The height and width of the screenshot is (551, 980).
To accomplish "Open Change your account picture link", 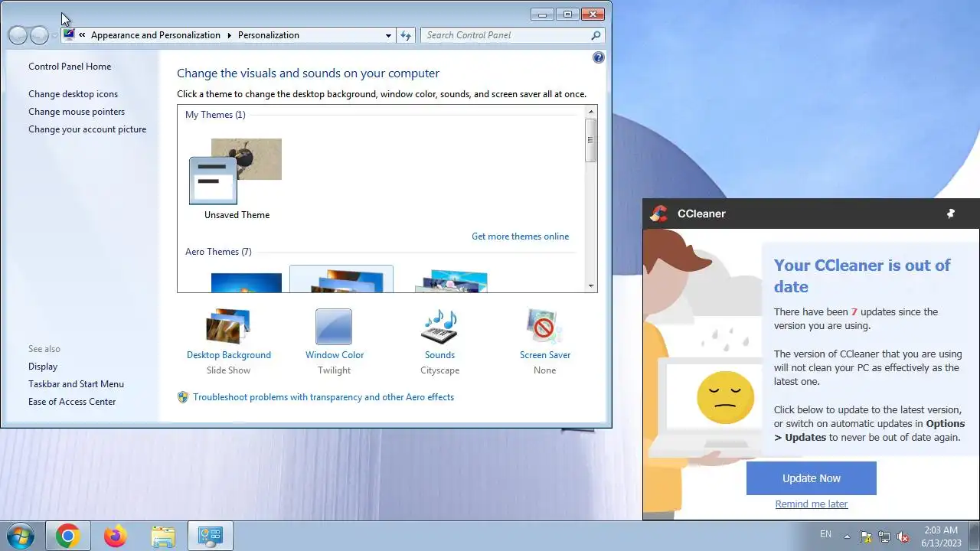I will (87, 129).
